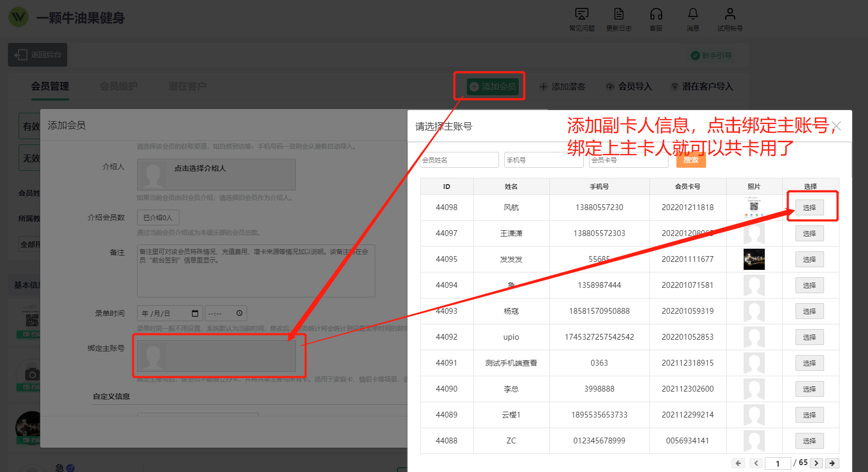Image resolution: width=868 pixels, height=472 pixels.
Task: Click the 绑定主账号 selection box
Action: [x=216, y=356]
